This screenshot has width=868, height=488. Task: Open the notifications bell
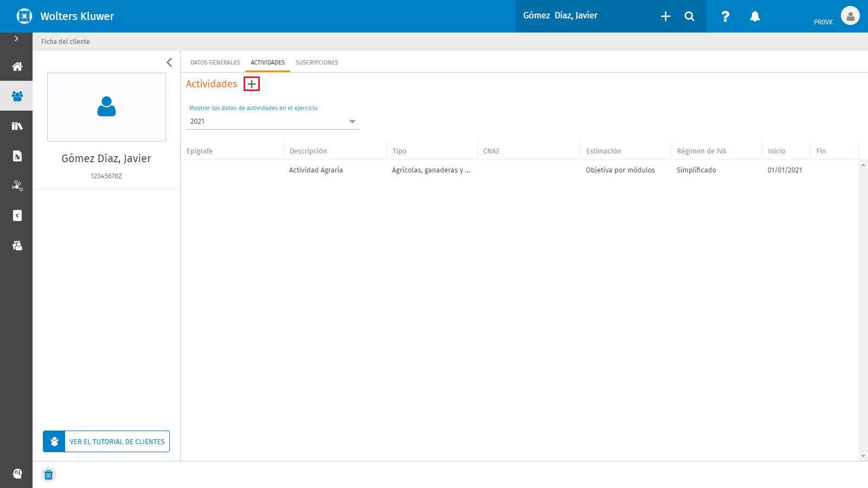pyautogui.click(x=755, y=16)
